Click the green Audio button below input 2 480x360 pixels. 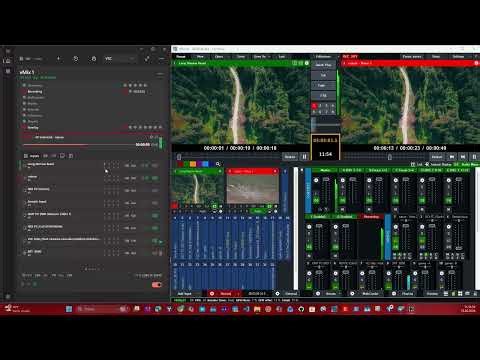pyautogui.click(x=258, y=211)
